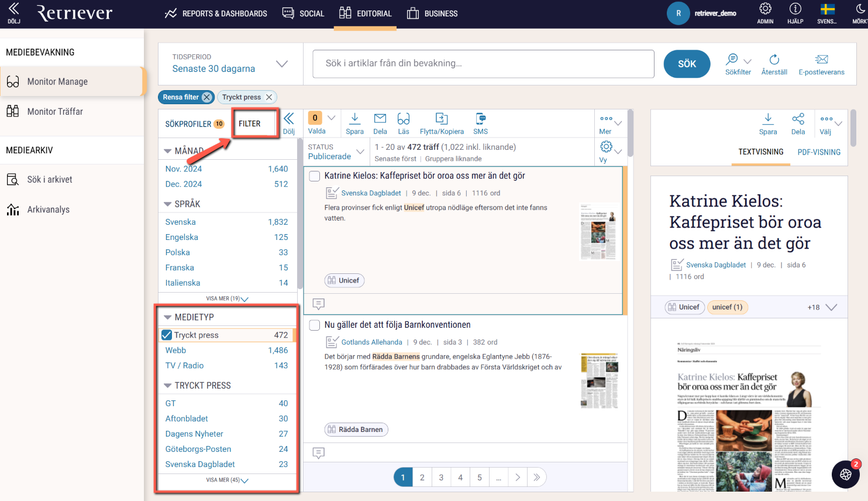This screenshot has width=868, height=501.
Task: Open the Business menu
Action: pyautogui.click(x=432, y=13)
